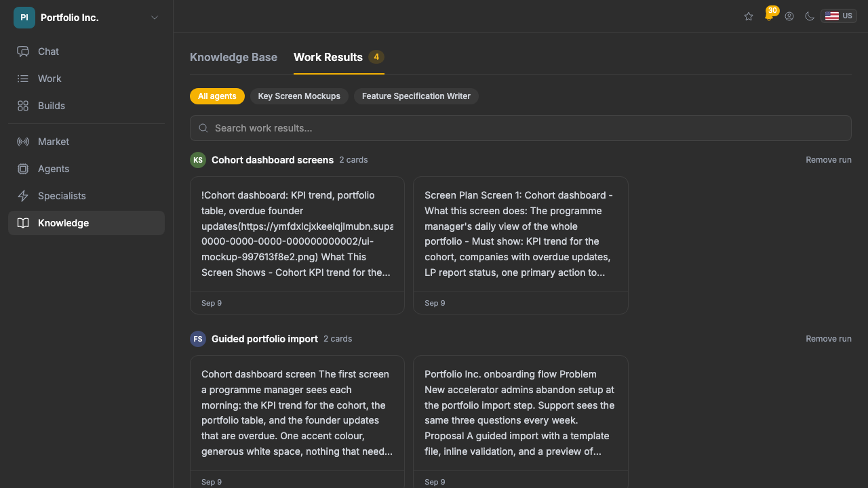Open the Market broadcast icon

tap(23, 142)
